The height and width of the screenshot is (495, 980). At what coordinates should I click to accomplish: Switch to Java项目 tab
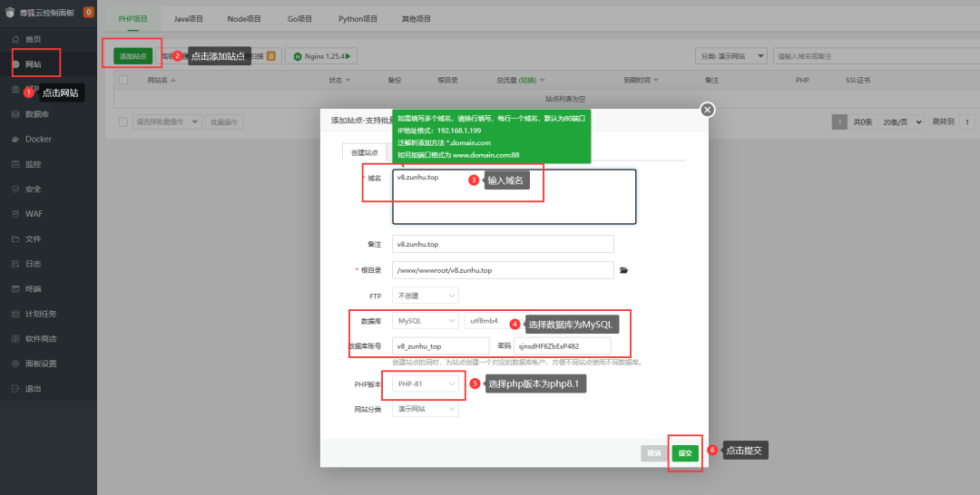coord(188,19)
